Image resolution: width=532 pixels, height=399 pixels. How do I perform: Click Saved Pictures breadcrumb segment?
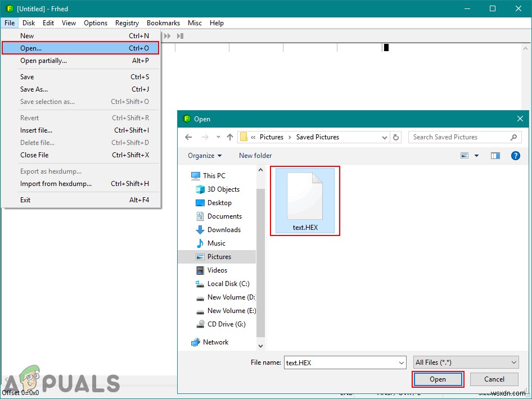point(318,137)
